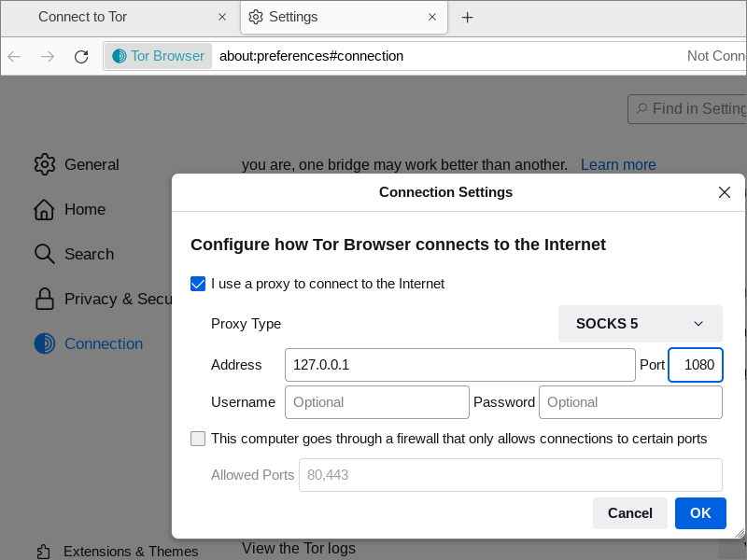Open Home settings via the house icon

pyautogui.click(x=44, y=209)
